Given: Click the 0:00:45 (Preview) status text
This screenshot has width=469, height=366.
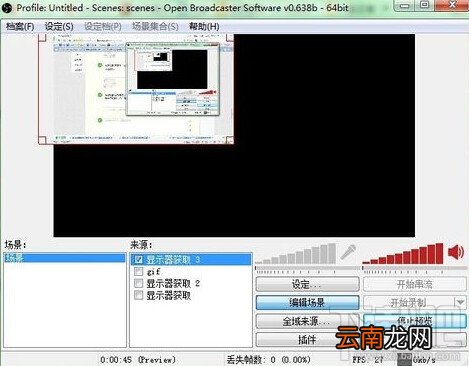Looking at the screenshot, I should 138,360.
